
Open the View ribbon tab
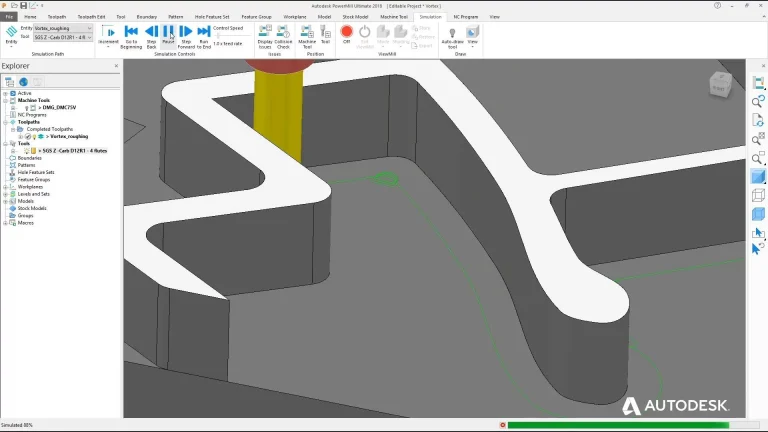coord(495,17)
